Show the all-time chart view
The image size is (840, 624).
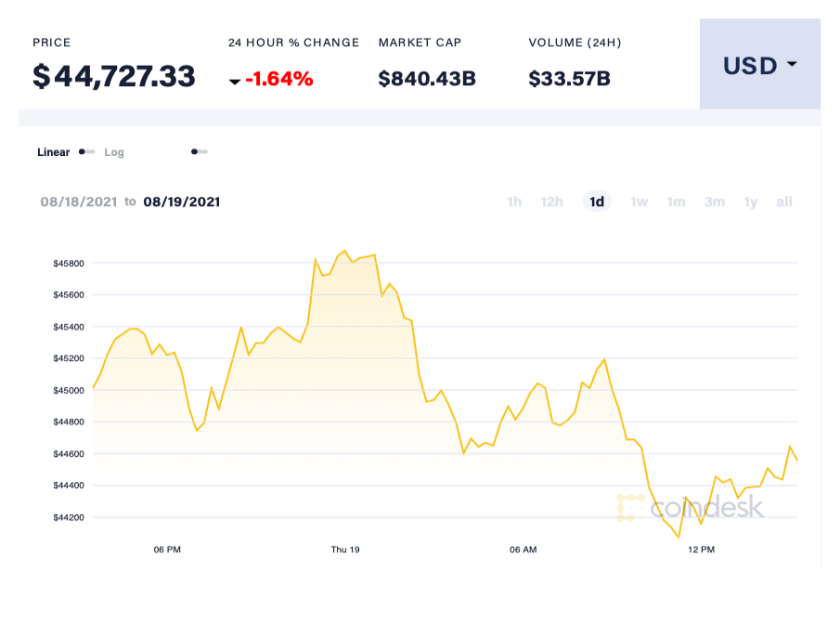(x=784, y=201)
